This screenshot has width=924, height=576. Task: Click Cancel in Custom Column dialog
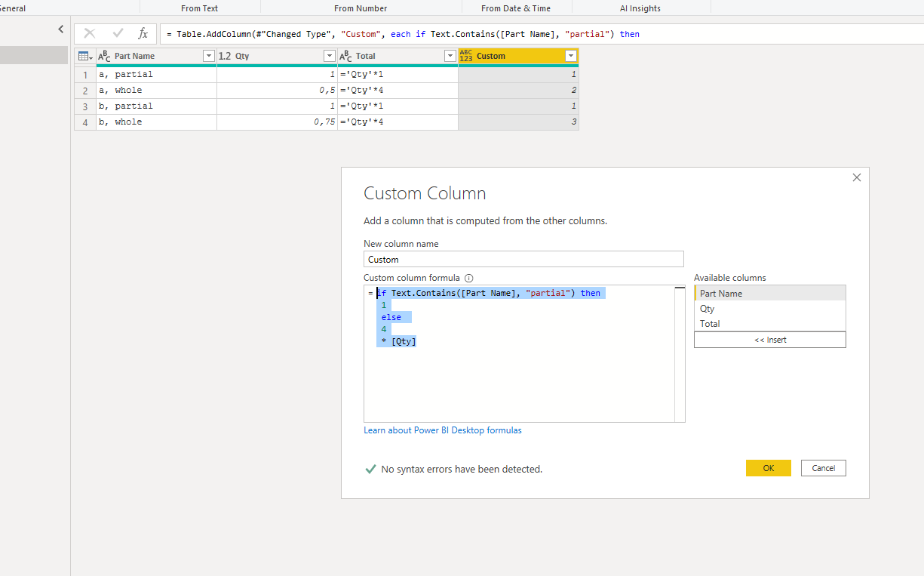tap(824, 468)
